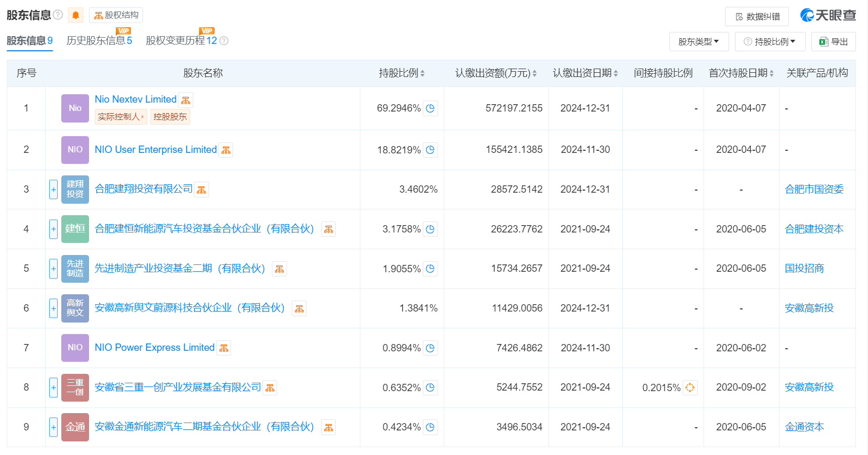
Task: Open the 合肥建投资本 related institution link
Action: pos(814,229)
